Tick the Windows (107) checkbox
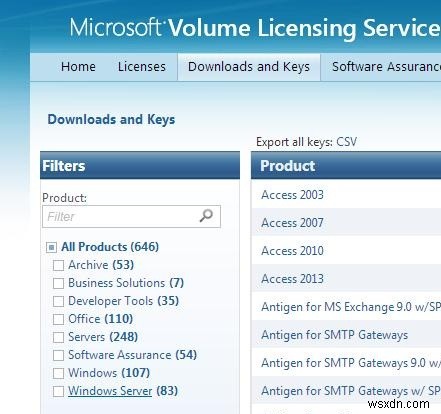 [x=58, y=373]
